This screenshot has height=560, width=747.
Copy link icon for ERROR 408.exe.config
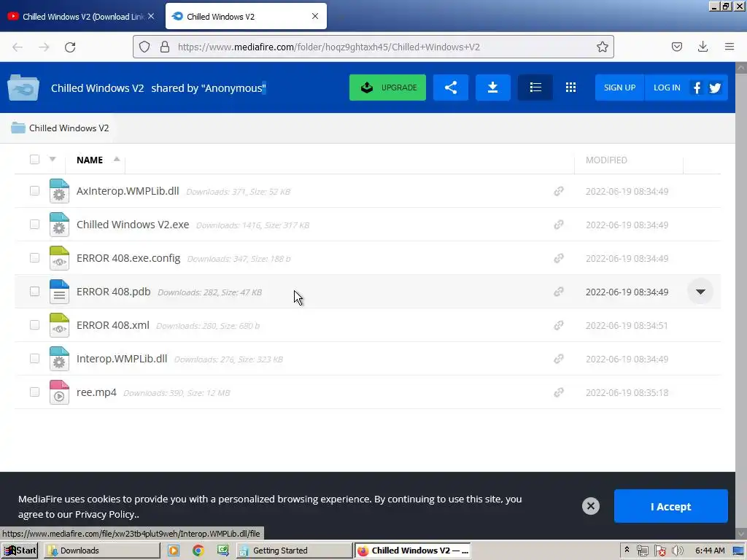click(x=559, y=258)
